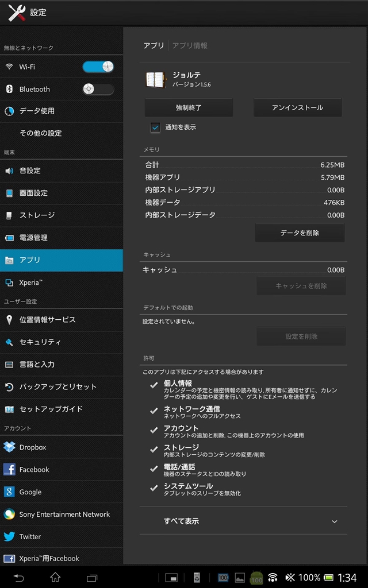Turn off the Wi-Fi switch
This screenshot has height=588, width=368.
[x=98, y=67]
